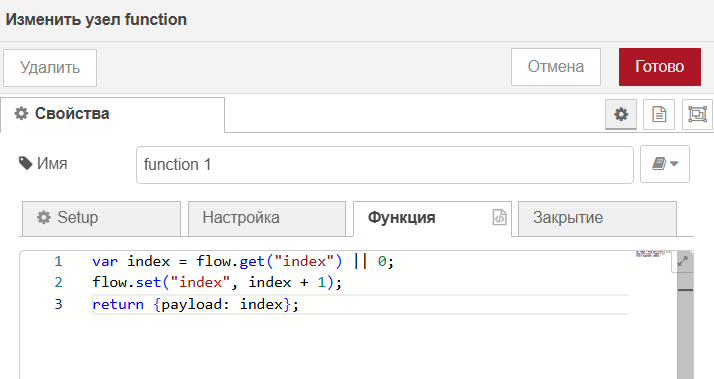Click the gear icon on Setup tab
The image size is (714, 379).
[44, 217]
